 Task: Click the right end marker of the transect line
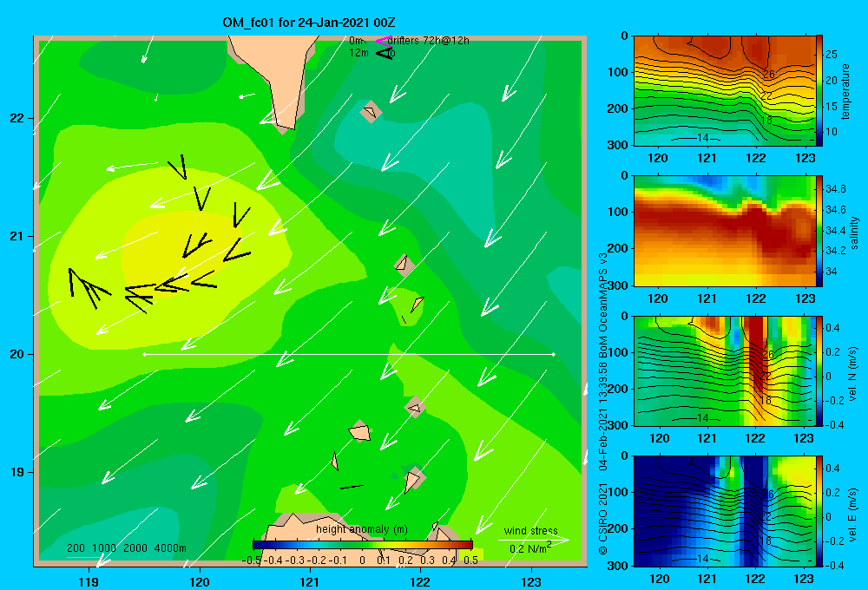(554, 354)
